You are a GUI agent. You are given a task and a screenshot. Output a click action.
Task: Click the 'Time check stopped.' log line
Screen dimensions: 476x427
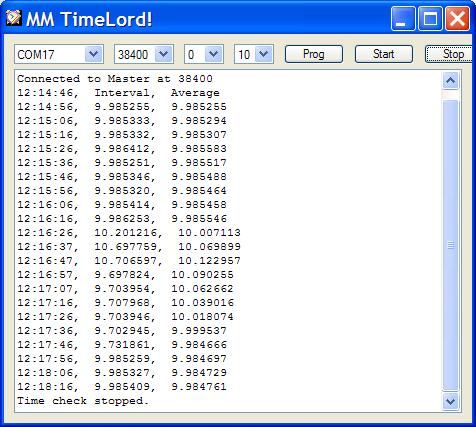tap(83, 401)
